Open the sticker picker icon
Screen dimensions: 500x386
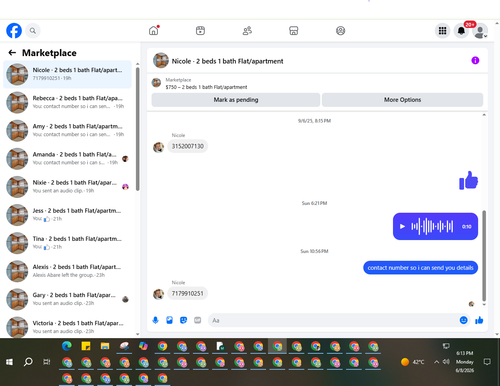point(183,320)
